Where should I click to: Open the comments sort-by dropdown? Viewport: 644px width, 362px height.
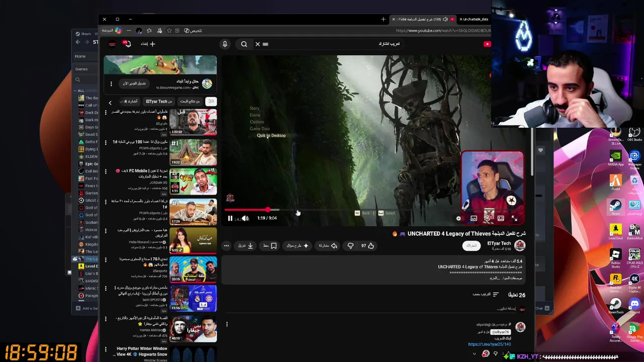(486, 295)
